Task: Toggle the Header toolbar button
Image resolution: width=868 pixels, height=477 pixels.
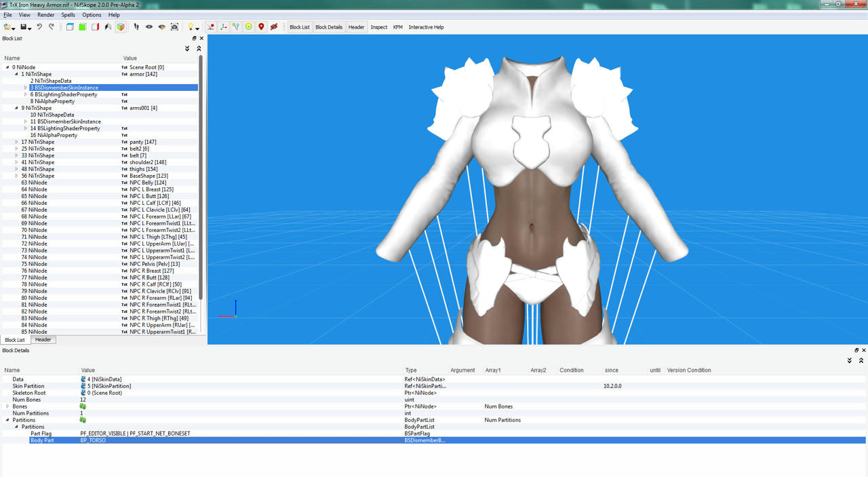Action: [356, 27]
